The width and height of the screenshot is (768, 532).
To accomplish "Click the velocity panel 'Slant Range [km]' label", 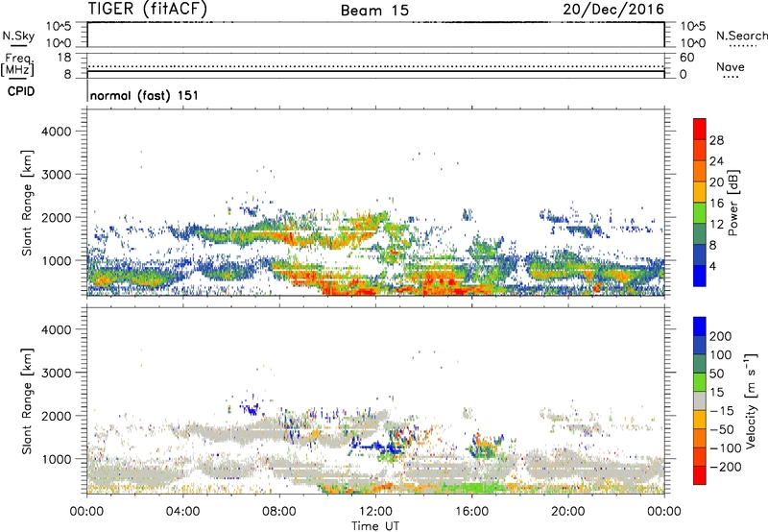I will click(27, 401).
